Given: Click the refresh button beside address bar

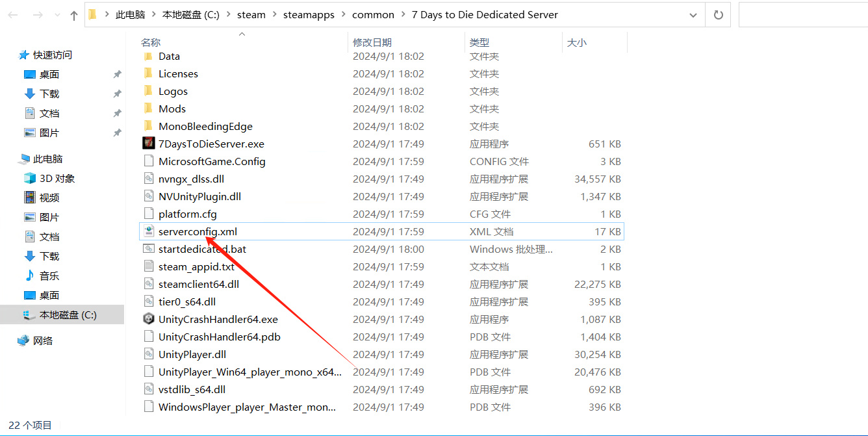Looking at the screenshot, I should point(718,15).
